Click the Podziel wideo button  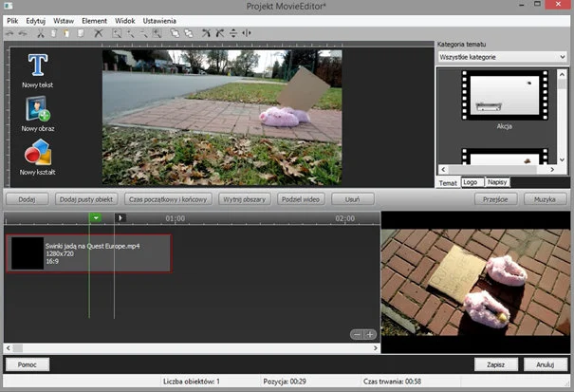point(301,199)
